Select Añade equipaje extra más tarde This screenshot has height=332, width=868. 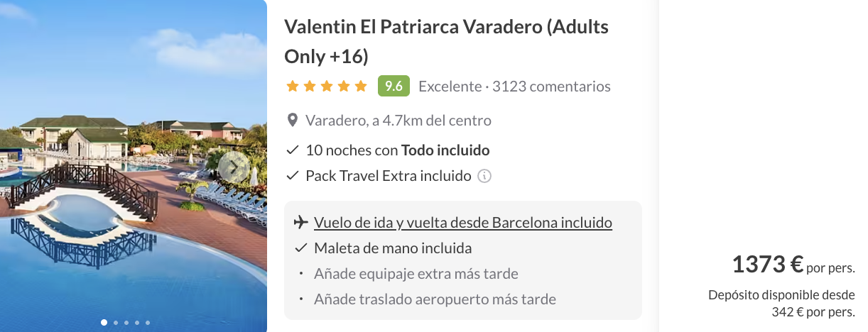click(416, 274)
